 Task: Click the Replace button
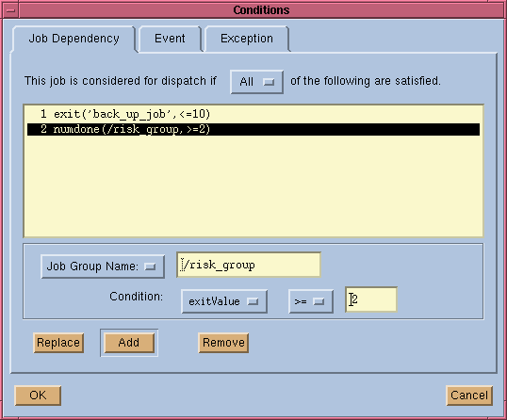58,343
